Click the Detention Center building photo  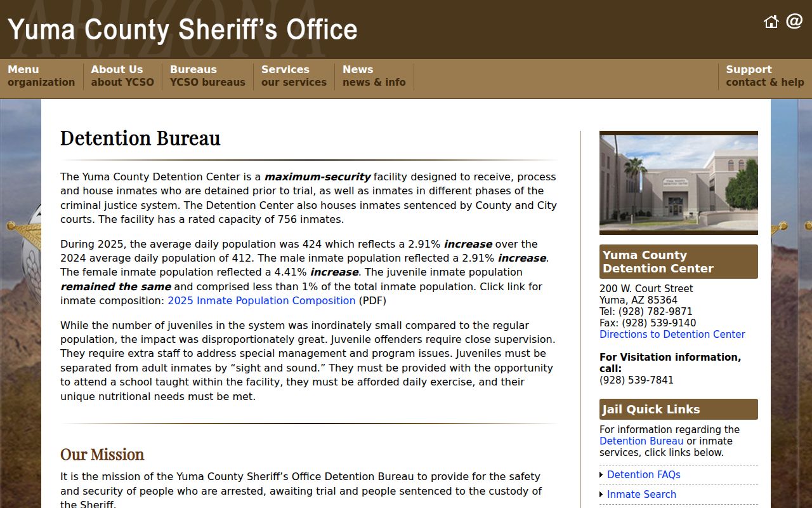coord(679,183)
